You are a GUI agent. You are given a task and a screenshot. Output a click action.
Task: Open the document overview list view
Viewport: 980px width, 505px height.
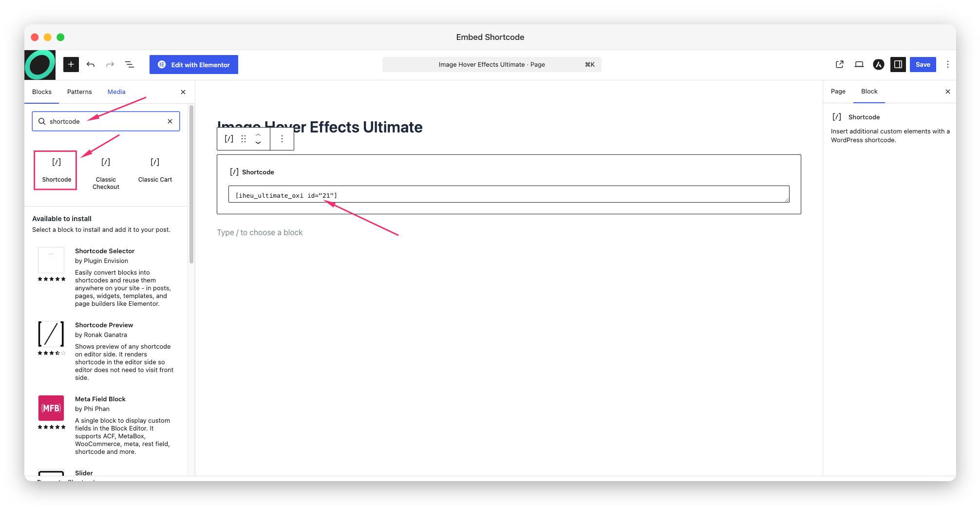tap(130, 64)
